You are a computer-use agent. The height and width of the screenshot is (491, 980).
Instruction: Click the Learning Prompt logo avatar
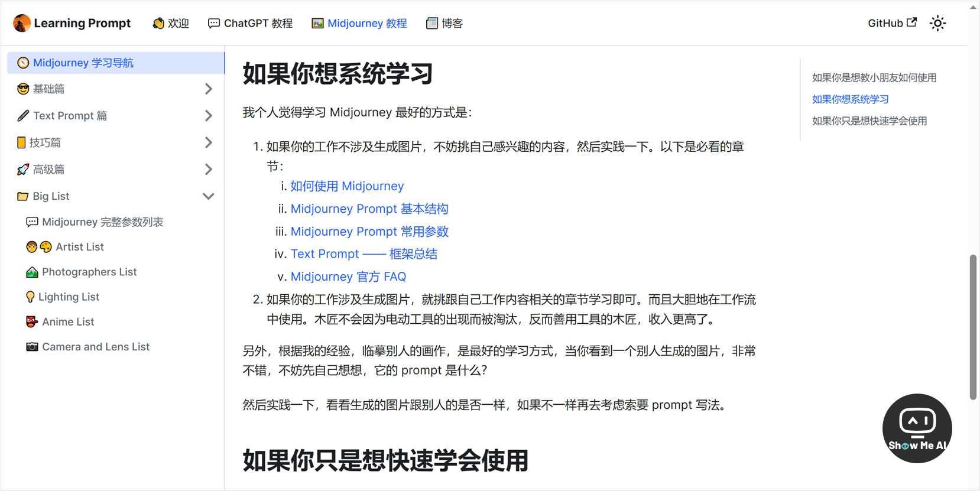tap(22, 23)
